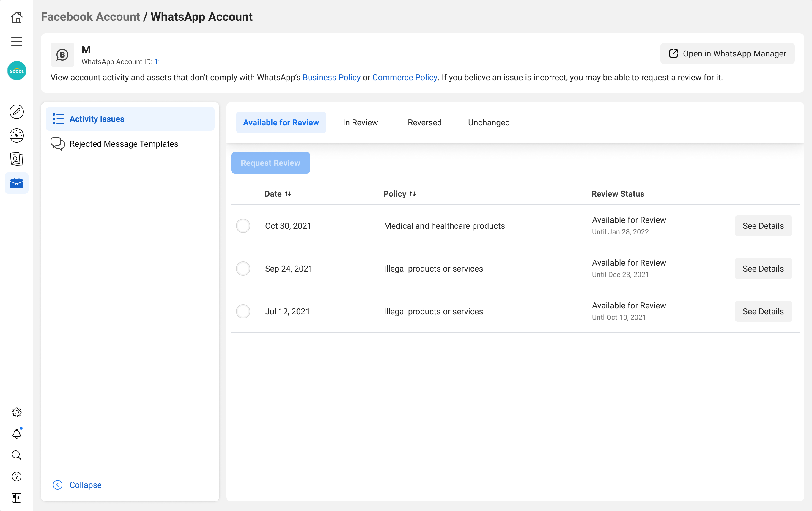See Details for Oct 30 medical issue
Screen dimensions: 812x511
tap(763, 225)
